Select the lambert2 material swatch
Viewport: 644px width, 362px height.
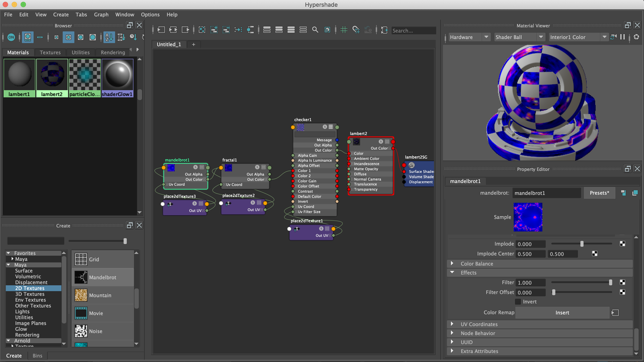point(52,78)
